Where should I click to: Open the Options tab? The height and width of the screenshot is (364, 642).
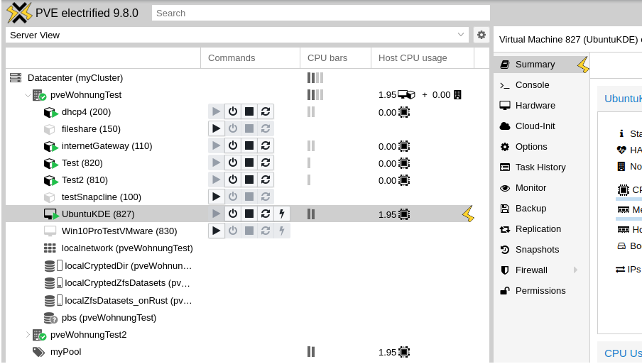(x=541, y=147)
